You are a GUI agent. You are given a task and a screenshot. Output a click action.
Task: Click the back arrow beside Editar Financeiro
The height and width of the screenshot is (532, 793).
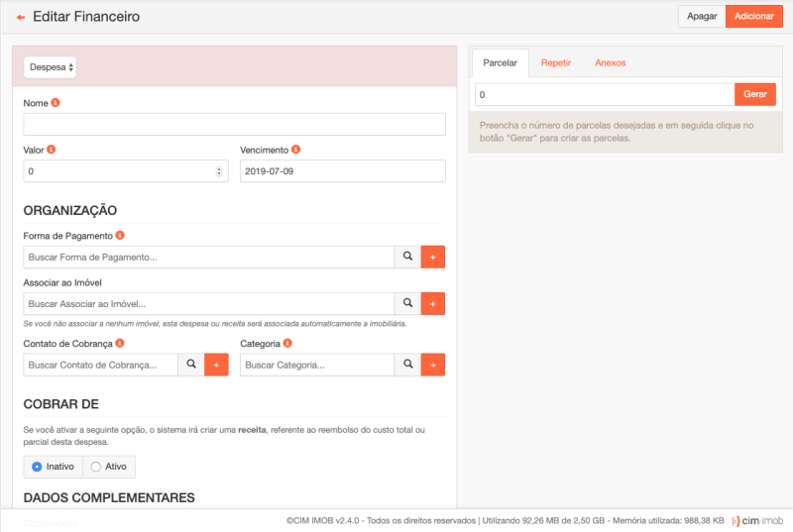coord(21,17)
